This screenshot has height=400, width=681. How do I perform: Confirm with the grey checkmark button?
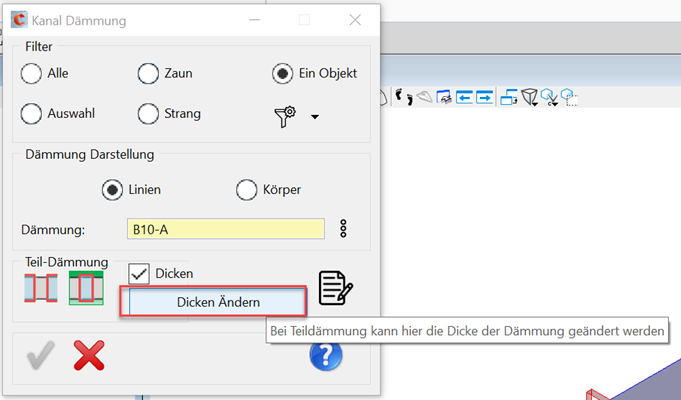41,356
